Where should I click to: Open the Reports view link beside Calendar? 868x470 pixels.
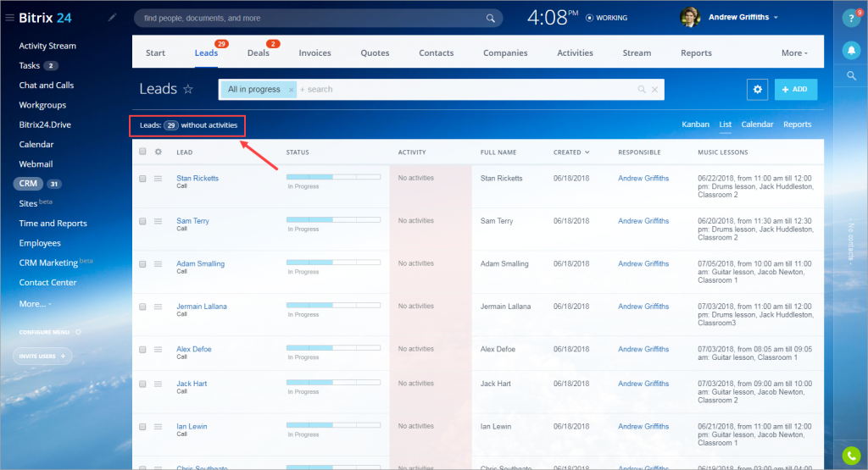tap(797, 124)
